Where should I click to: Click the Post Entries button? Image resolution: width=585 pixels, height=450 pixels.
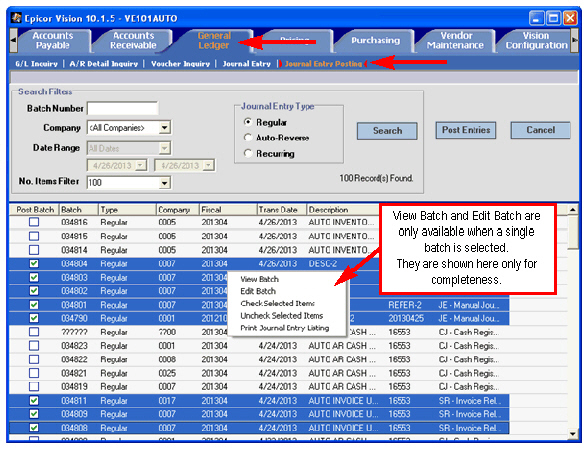pyautogui.click(x=466, y=130)
